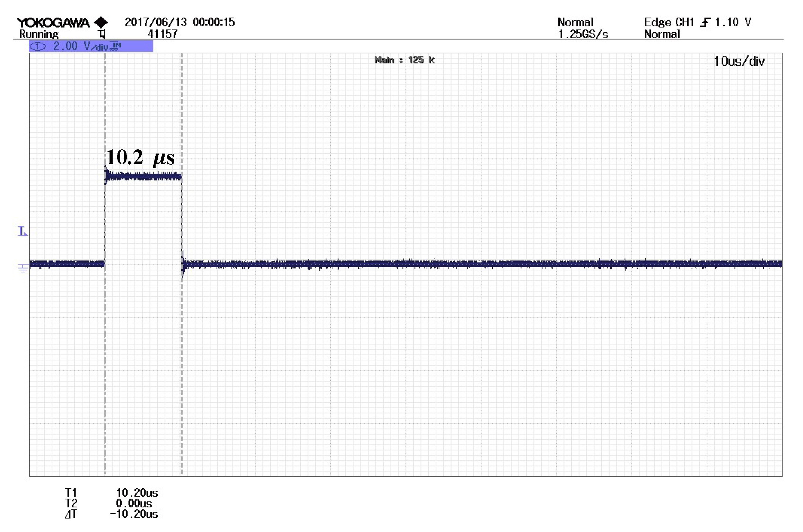Click the ΔT -10.20us readout
The width and height of the screenshot is (803, 532).
coord(134,514)
